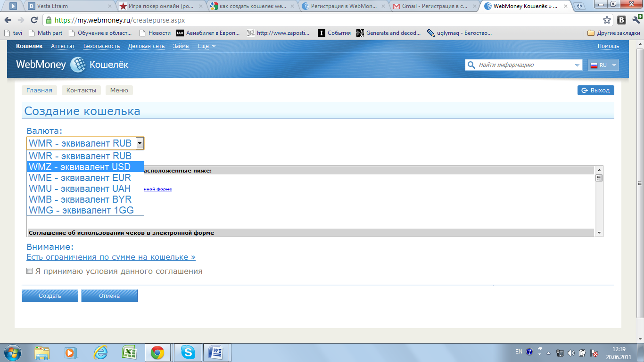Click the Выход logout button
Screen dimensions: 644x362
[596, 90]
